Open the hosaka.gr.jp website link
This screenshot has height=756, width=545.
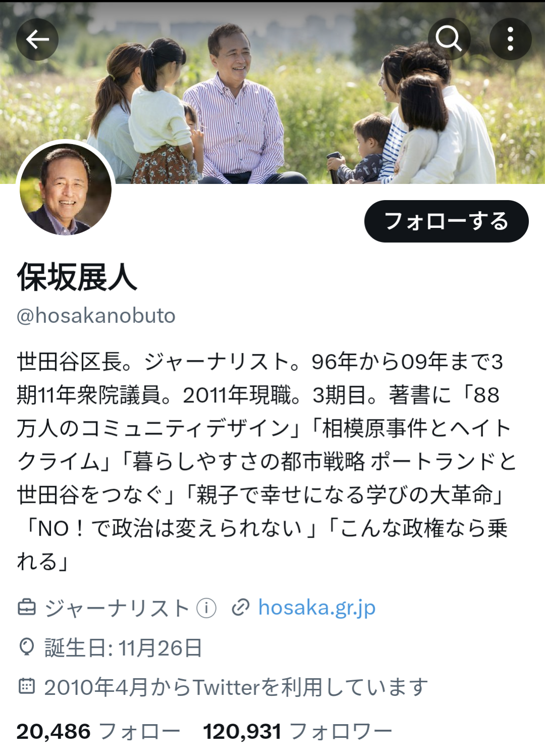pos(317,607)
